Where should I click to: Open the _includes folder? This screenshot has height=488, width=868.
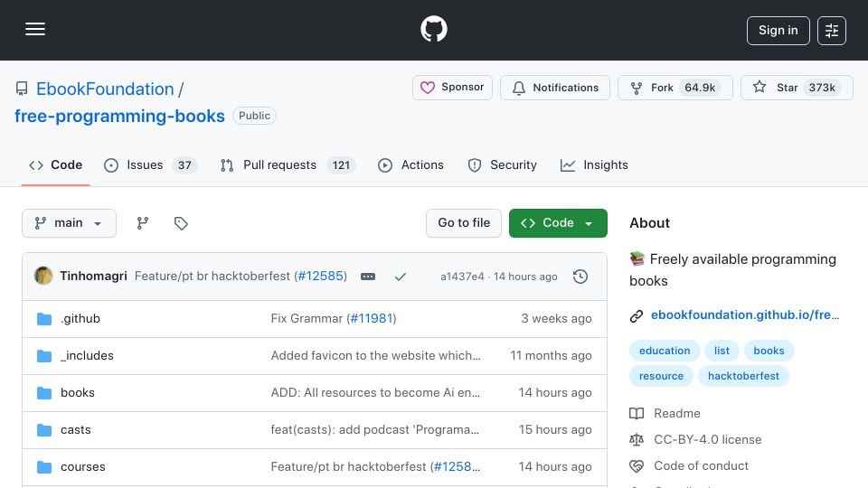pos(87,356)
